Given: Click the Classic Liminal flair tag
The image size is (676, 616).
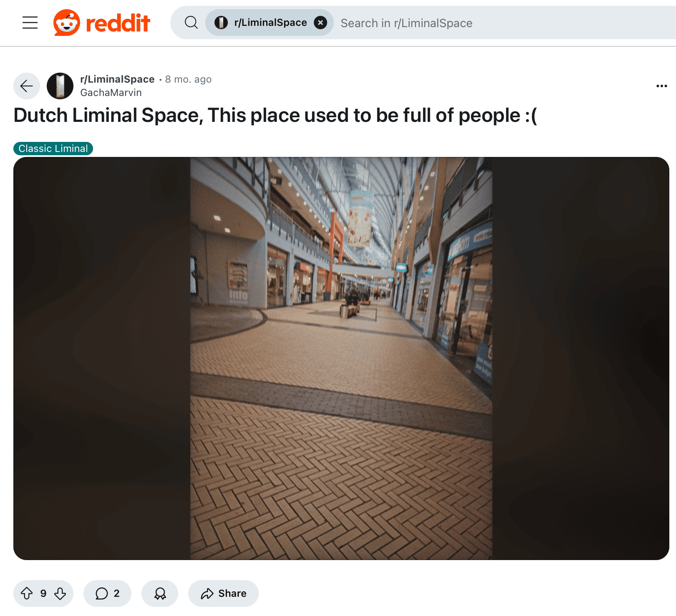Looking at the screenshot, I should 53,149.
